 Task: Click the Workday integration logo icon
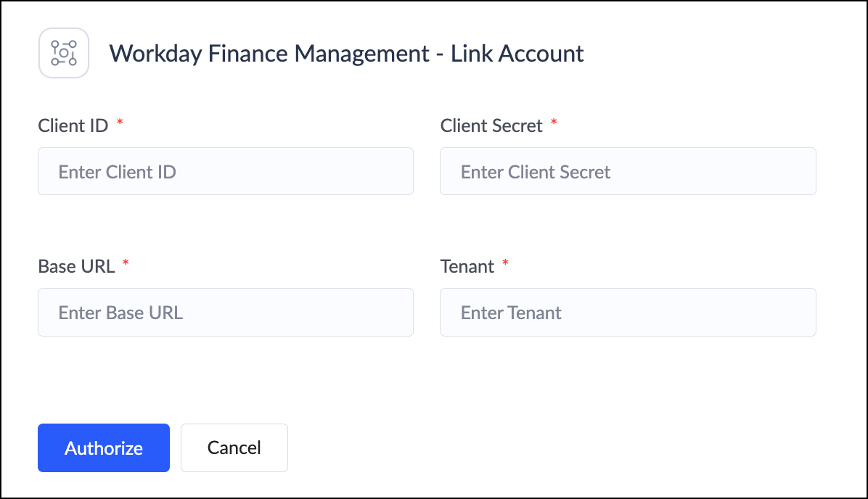(64, 53)
